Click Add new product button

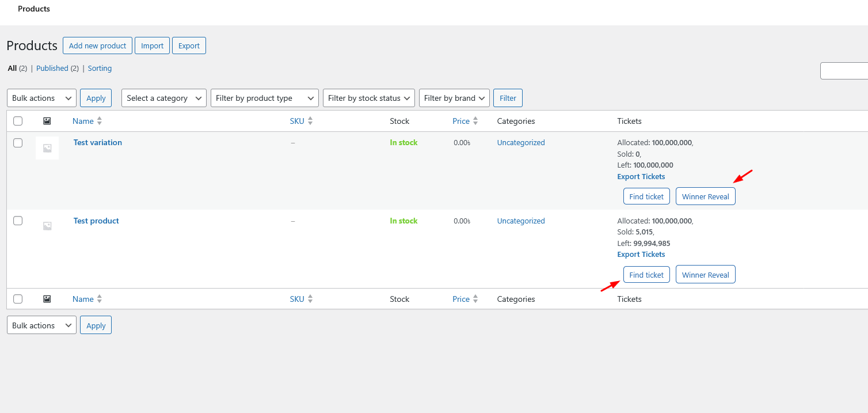(x=98, y=46)
